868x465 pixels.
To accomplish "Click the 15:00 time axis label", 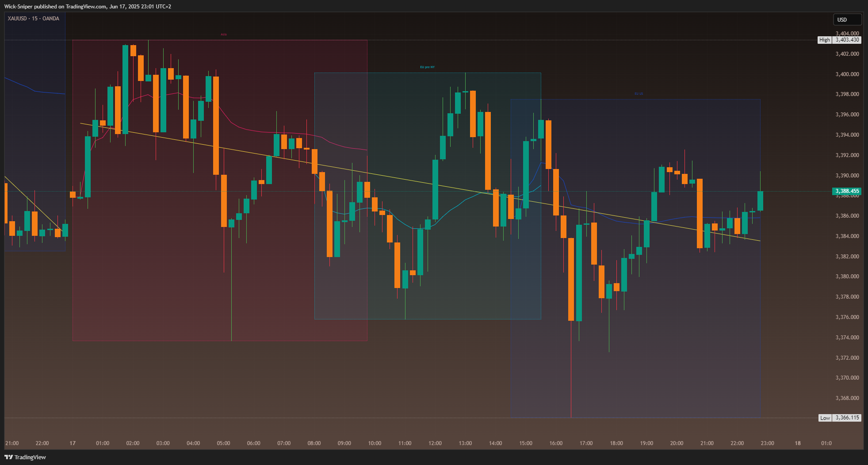I will coord(526,443).
